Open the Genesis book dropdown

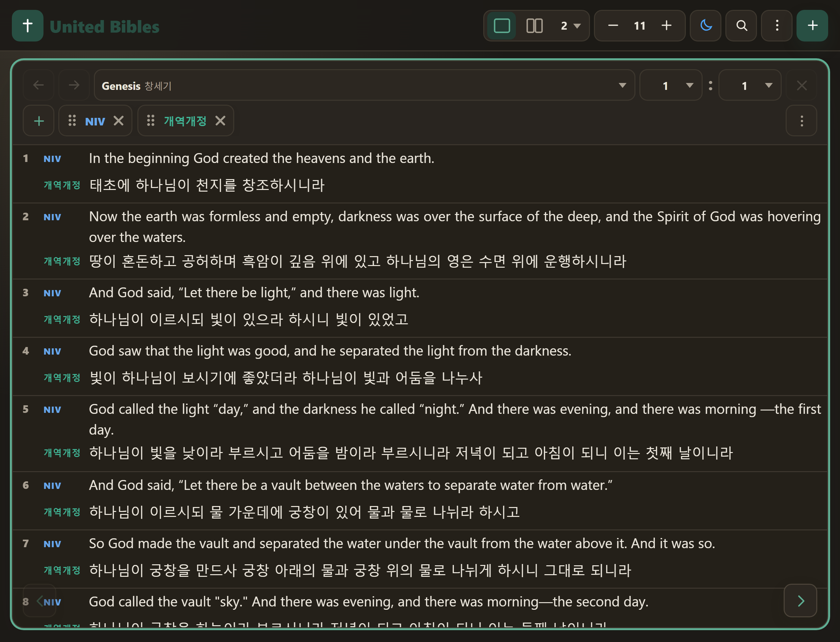click(364, 85)
